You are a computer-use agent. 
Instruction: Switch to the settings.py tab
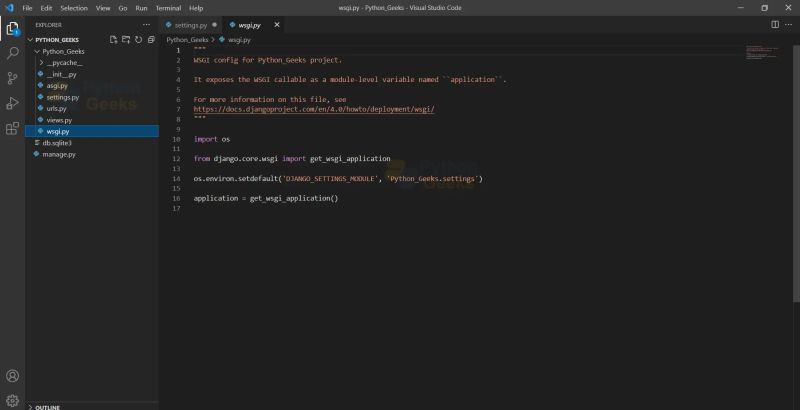(x=191, y=25)
